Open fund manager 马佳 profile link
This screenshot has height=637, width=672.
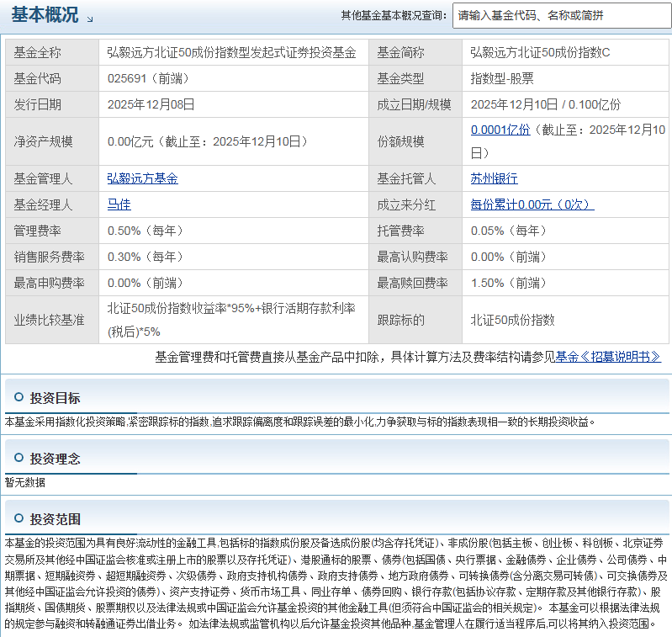(119, 204)
